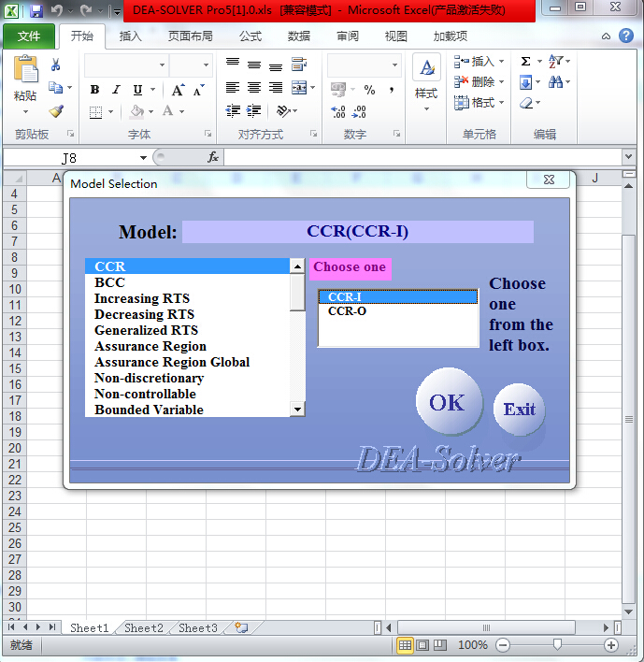Click AutoSum sigma icon

(525, 61)
